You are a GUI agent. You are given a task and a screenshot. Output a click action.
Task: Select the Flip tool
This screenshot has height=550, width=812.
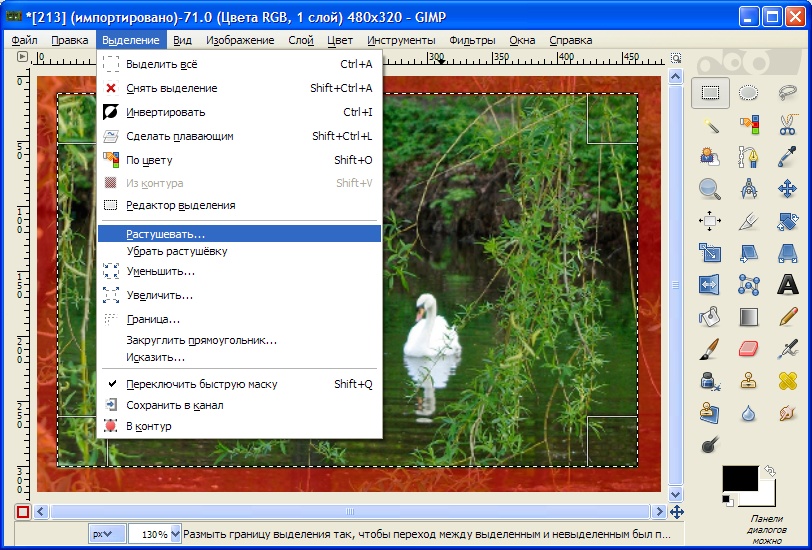(x=710, y=285)
